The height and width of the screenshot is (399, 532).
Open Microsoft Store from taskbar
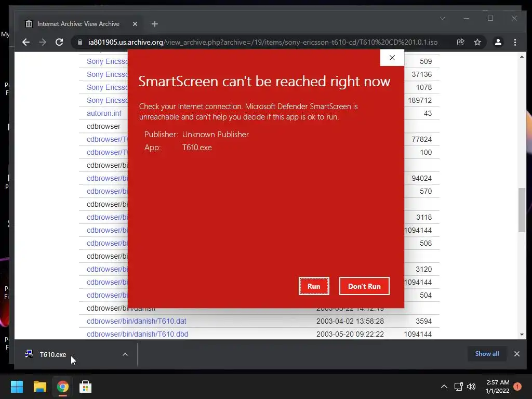(86, 387)
